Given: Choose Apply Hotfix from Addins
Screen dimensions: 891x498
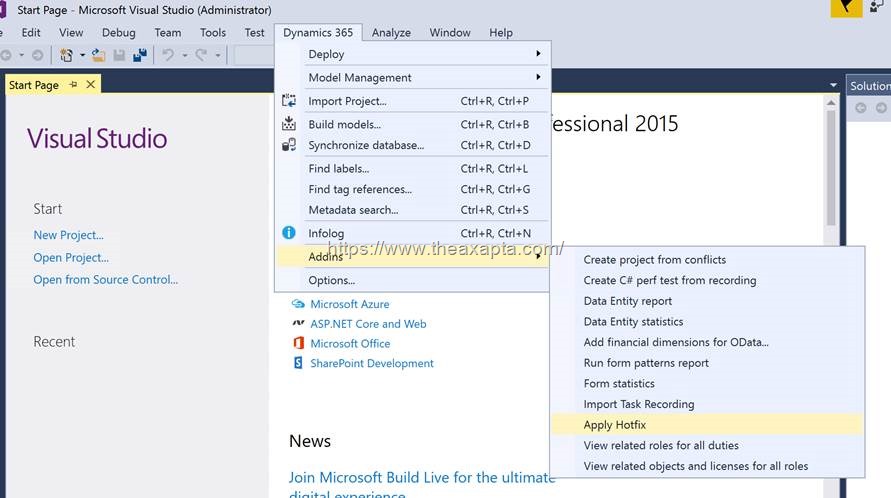Looking at the screenshot, I should coord(707,425).
